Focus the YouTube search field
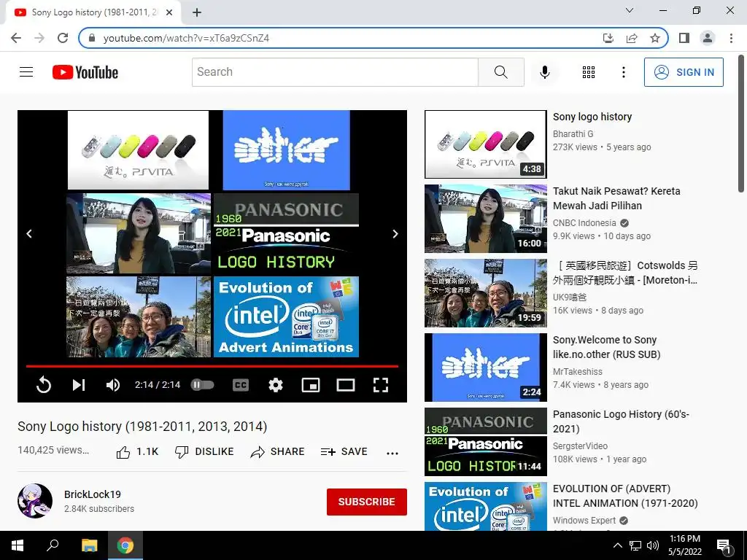Screen dimensions: 747x560 click(335, 72)
